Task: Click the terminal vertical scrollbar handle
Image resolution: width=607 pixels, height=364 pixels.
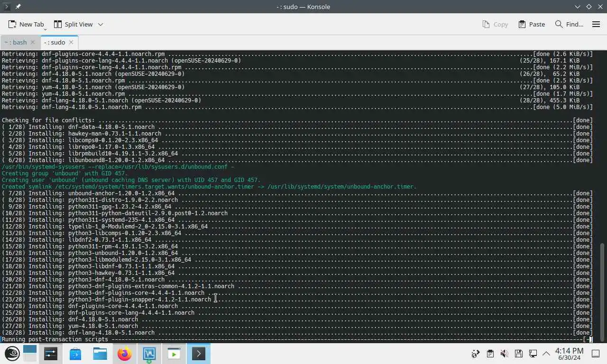Action: [x=603, y=291]
